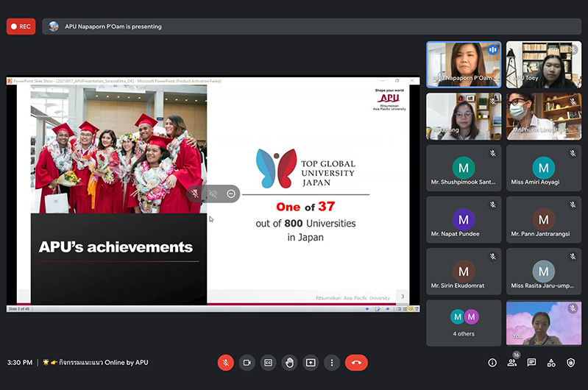Select Mr. Shushpimook participant tile
Image resolution: width=588 pixels, height=390 pixels.
464,168
